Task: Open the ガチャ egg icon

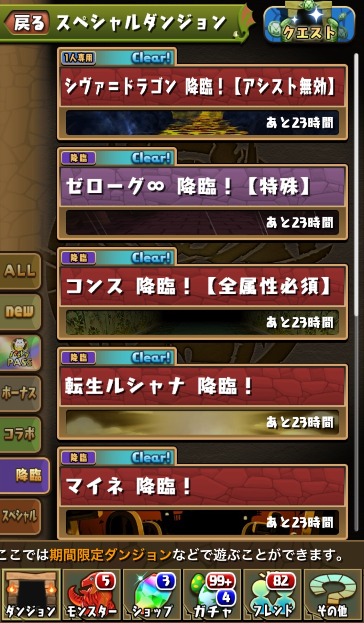Action: pyautogui.click(x=212, y=595)
